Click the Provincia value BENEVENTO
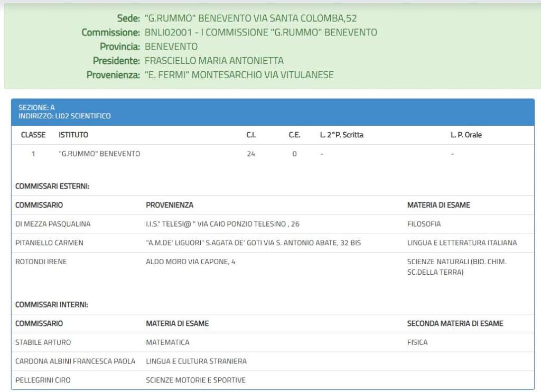The width and height of the screenshot is (541, 392). (x=171, y=46)
